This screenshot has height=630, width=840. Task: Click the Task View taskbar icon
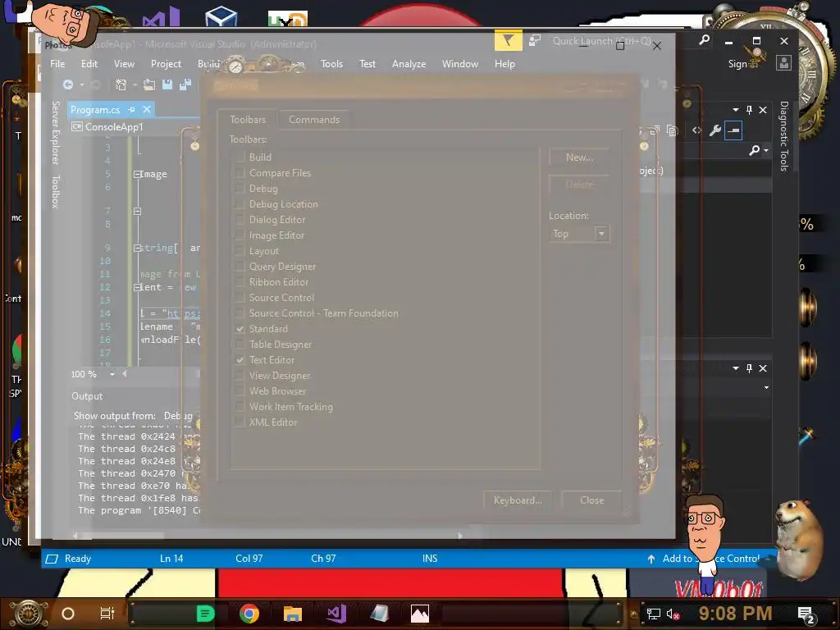pyautogui.click(x=107, y=614)
